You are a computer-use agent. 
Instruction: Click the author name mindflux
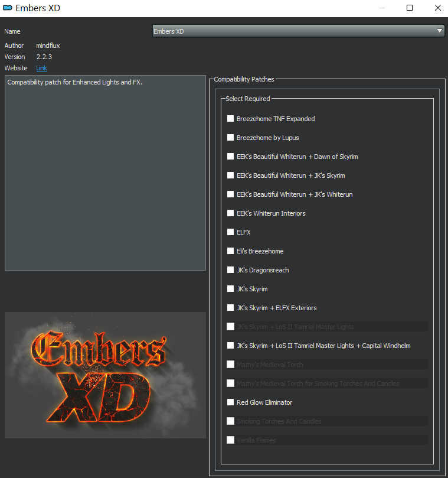click(48, 45)
